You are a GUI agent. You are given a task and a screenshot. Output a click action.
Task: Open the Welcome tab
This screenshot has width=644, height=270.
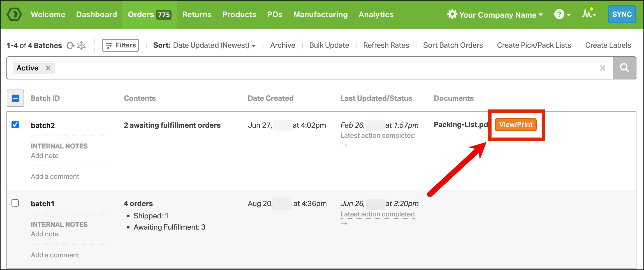[48, 14]
